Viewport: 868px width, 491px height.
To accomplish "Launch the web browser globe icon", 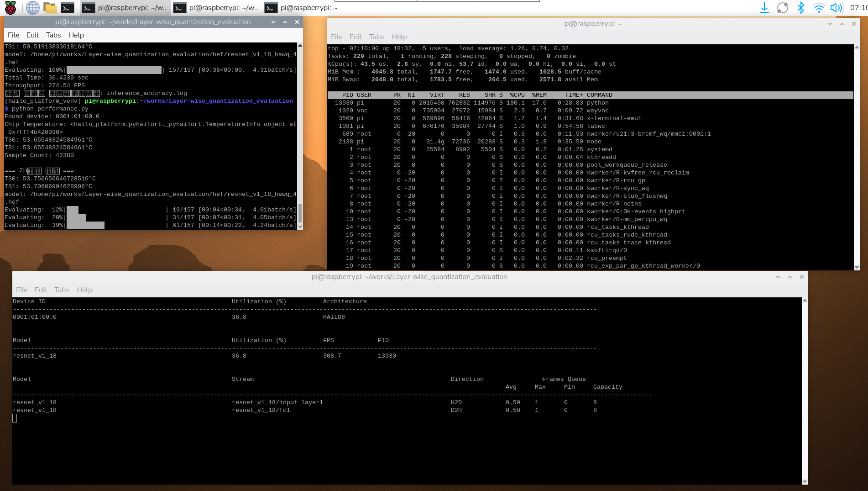I will click(32, 8).
